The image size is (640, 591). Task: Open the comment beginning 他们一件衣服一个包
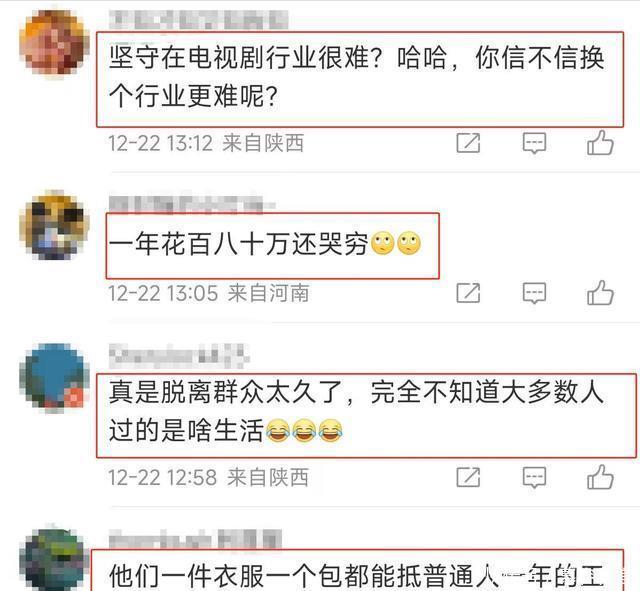tap(356, 575)
